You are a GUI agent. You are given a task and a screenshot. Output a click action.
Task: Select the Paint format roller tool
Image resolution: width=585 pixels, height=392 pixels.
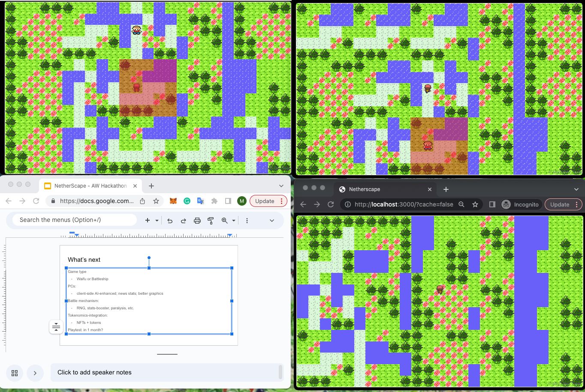pos(211,220)
